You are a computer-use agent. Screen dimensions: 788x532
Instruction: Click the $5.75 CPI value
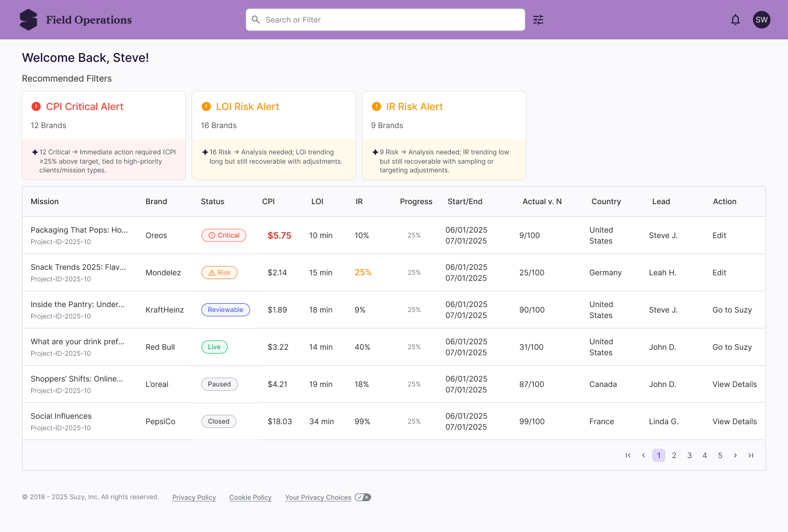point(279,235)
